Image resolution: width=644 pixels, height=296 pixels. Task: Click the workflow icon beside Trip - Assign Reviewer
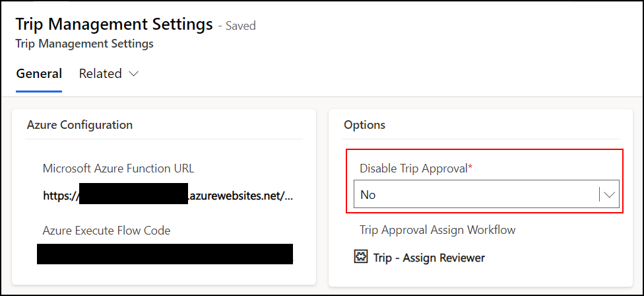(361, 257)
